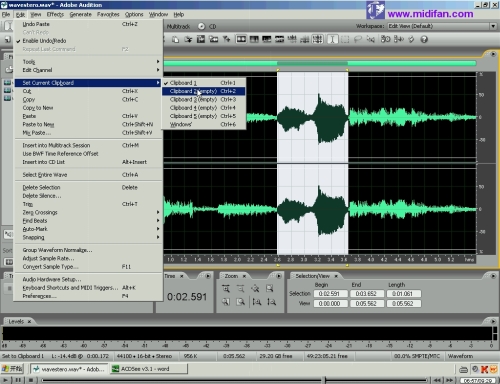Open the Favorites menu

coord(108,14)
